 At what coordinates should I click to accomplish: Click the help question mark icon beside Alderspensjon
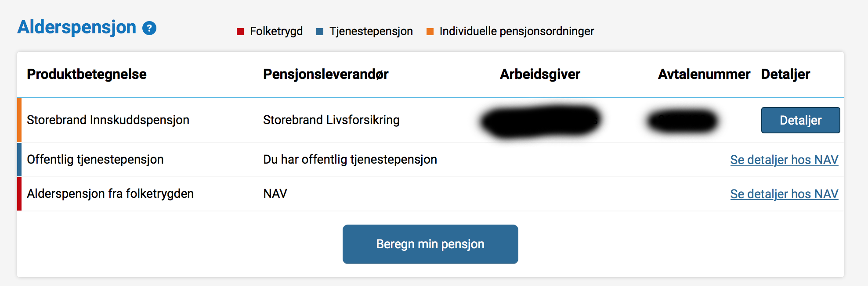[x=149, y=28]
